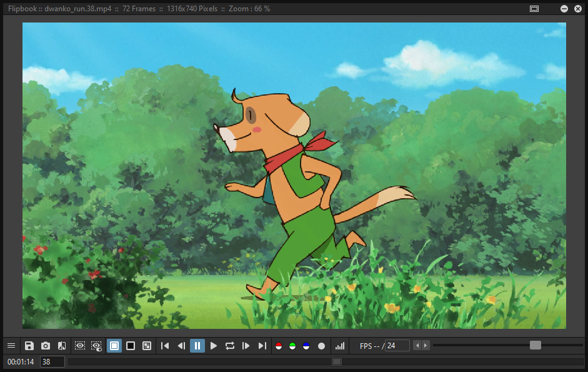Image resolution: width=588 pixels, height=372 pixels.
Task: Pause the flipbook playback
Action: point(197,346)
